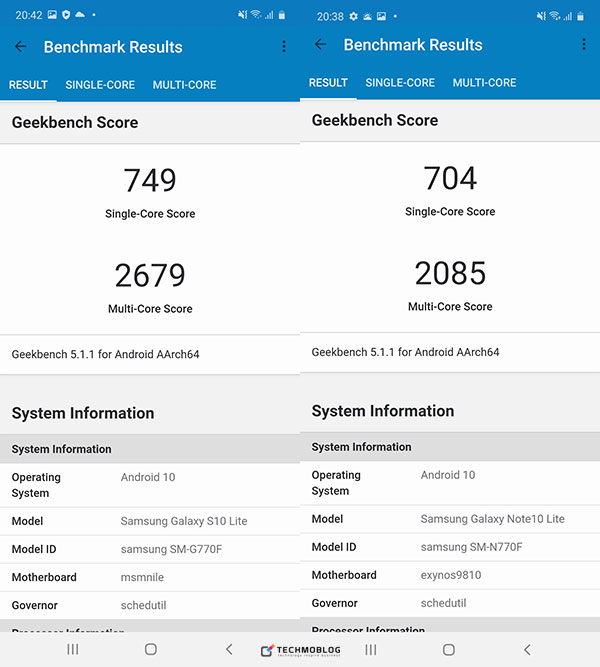Tap navigation back button on left phone
This screenshot has width=600, height=667.
[229, 649]
